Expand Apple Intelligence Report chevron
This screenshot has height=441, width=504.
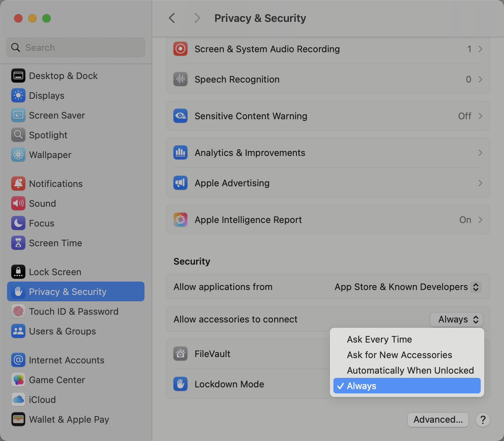pyautogui.click(x=480, y=220)
